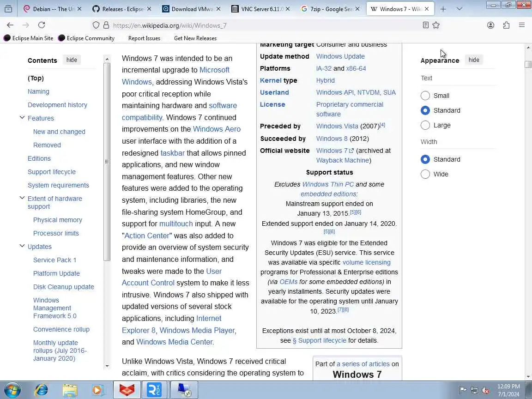The width and height of the screenshot is (532, 399).
Task: Open the Windows Start menu orb
Action: [x=12, y=390]
